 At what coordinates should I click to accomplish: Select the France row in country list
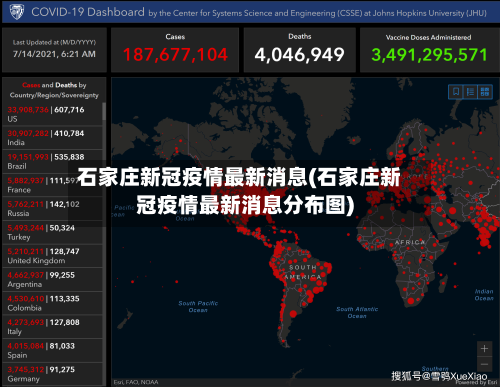52,185
